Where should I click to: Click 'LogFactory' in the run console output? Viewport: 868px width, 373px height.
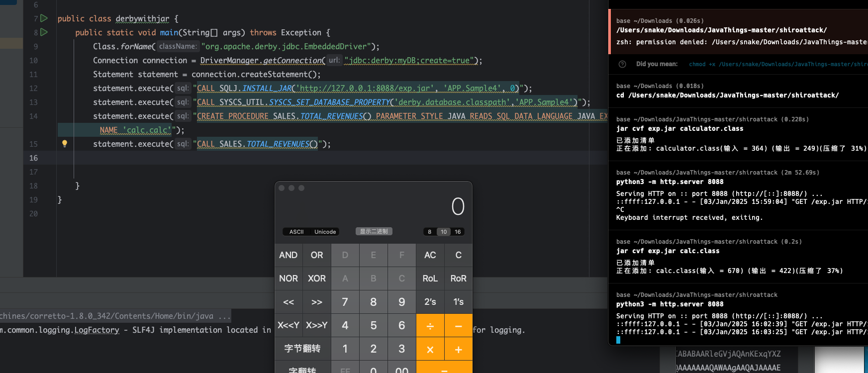tap(96, 330)
